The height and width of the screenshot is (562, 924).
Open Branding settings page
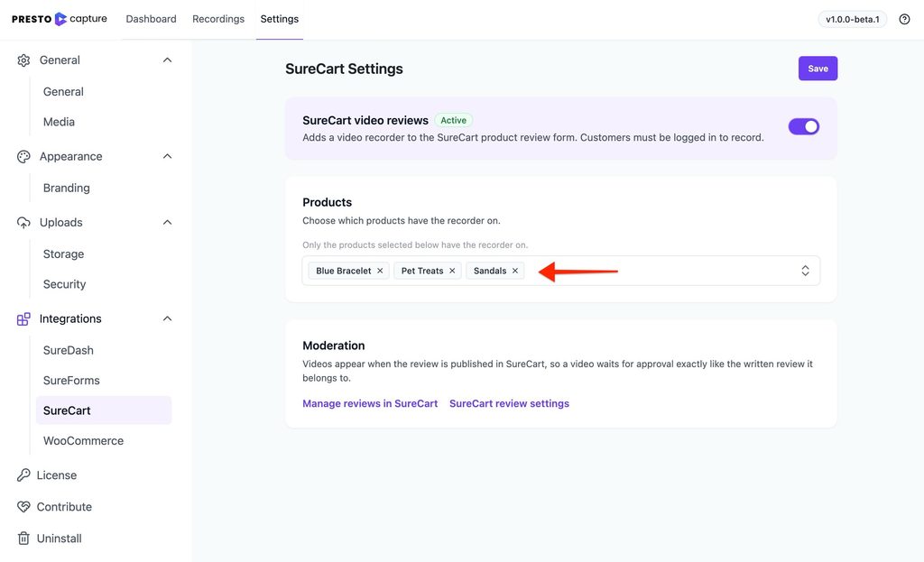[67, 188]
